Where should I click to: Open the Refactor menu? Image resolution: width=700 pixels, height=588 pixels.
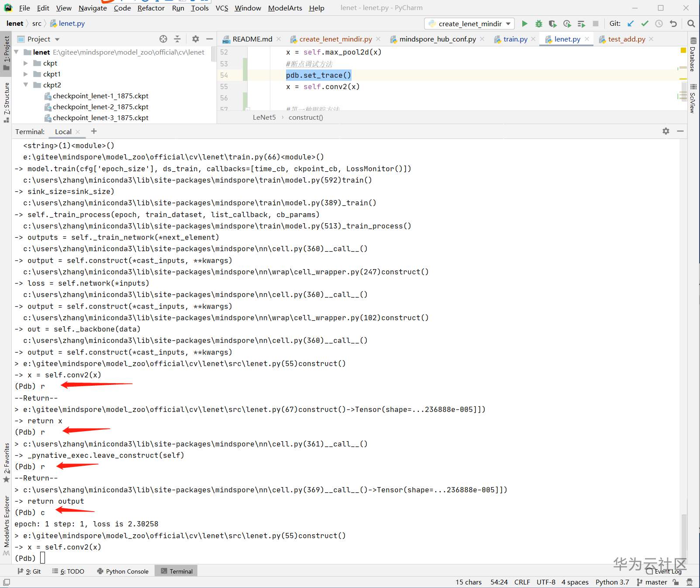tap(151, 8)
